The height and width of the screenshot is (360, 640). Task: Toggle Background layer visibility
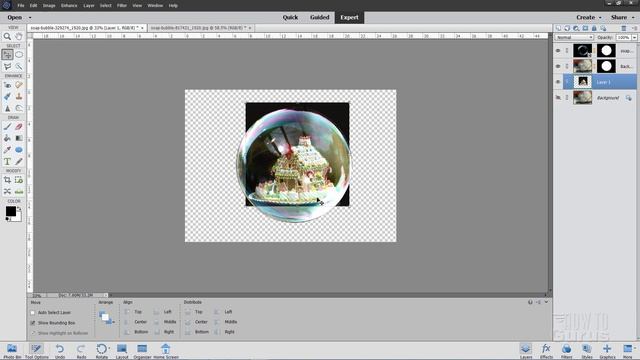558,98
